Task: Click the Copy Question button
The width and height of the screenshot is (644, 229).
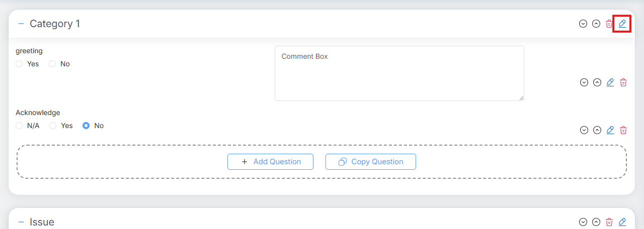Action: (x=371, y=162)
